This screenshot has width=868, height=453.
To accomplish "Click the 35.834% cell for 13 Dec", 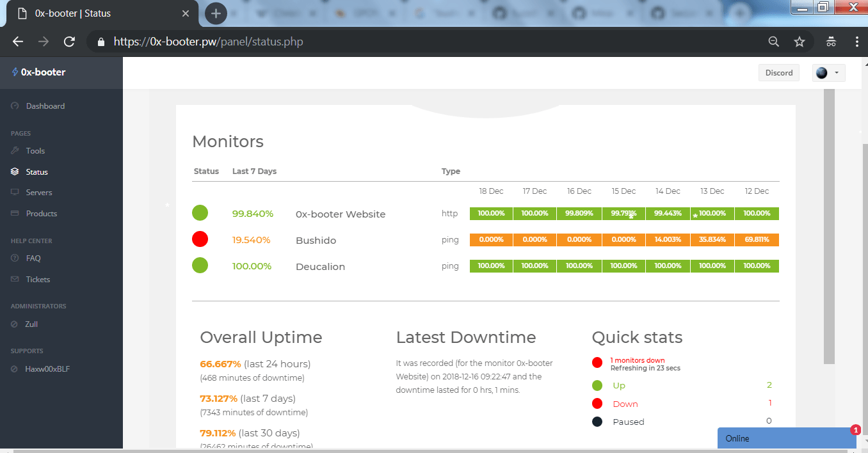I will click(x=712, y=240).
